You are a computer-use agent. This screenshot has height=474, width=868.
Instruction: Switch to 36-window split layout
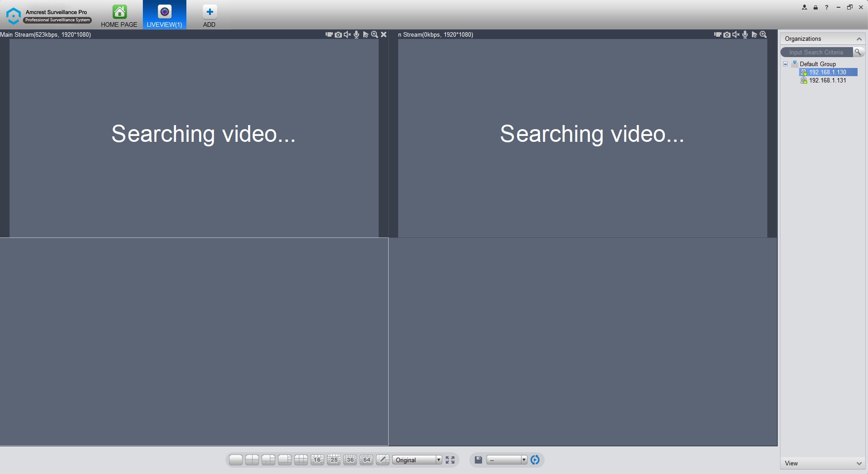click(350, 460)
